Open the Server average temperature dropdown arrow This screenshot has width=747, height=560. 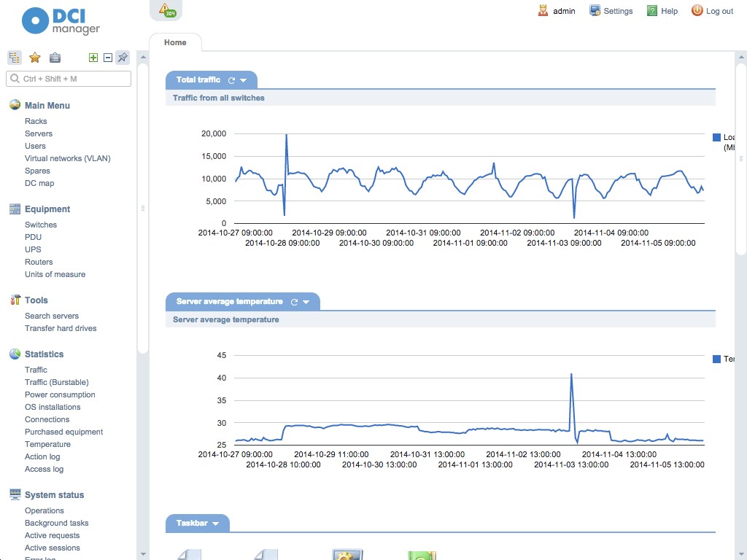click(x=307, y=301)
